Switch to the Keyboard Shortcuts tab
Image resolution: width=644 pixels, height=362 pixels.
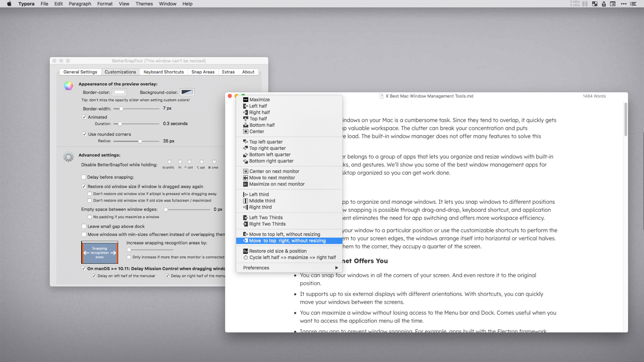click(164, 72)
